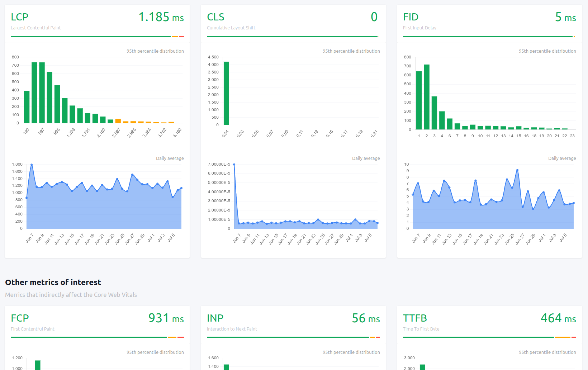
Task: Click the CLS metric title
Action: tap(215, 17)
